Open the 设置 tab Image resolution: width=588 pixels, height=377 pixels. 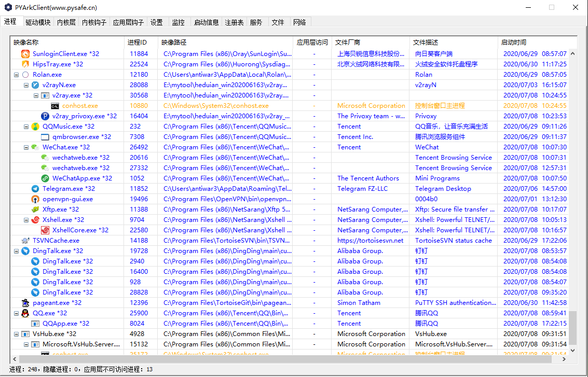pyautogui.click(x=157, y=22)
